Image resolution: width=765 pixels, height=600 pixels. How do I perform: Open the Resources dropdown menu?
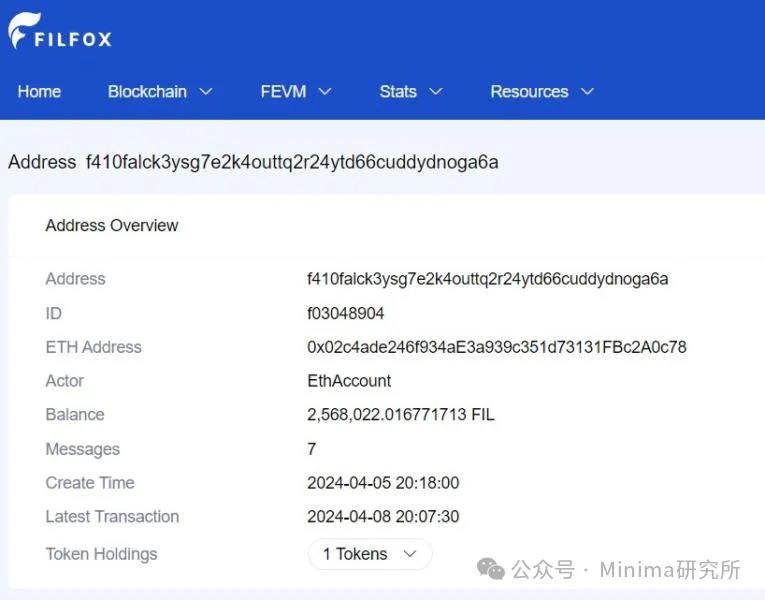pos(529,91)
